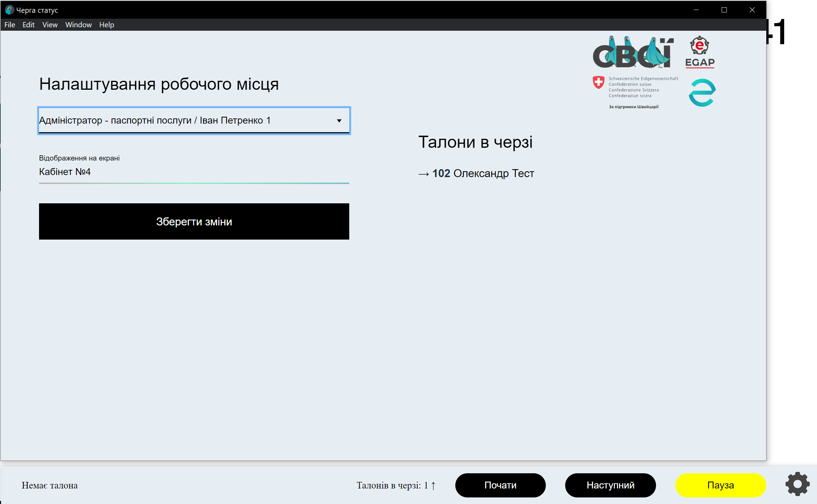817x504 pixels.
Task: Expand the workplace dropdown arrow
Action: pyautogui.click(x=339, y=120)
